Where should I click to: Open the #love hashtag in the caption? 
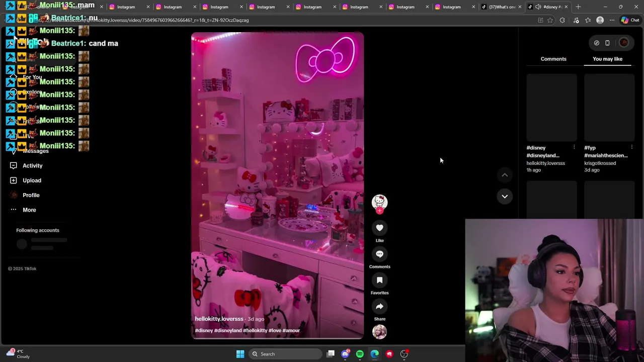click(275, 330)
